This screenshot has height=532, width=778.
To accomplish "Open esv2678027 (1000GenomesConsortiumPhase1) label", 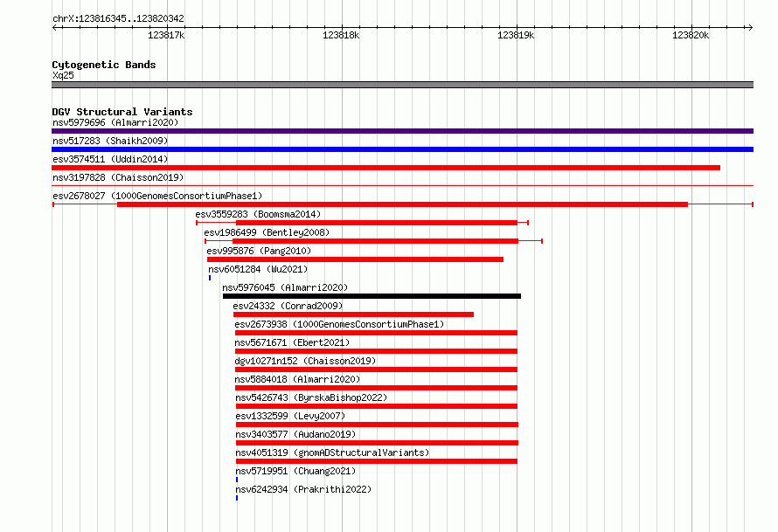I will coord(157,196).
